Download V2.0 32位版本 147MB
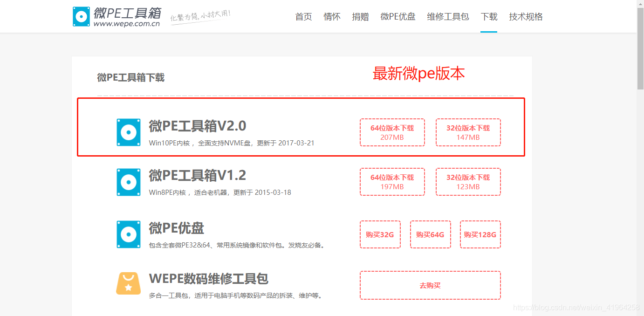The height and width of the screenshot is (316, 644). [x=468, y=132]
